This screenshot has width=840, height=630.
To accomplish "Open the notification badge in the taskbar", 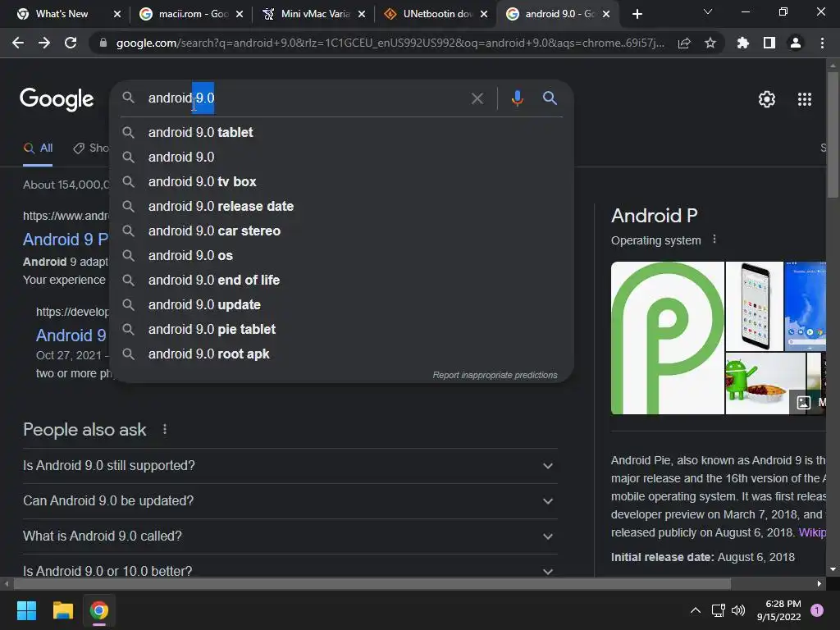I will 817,610.
